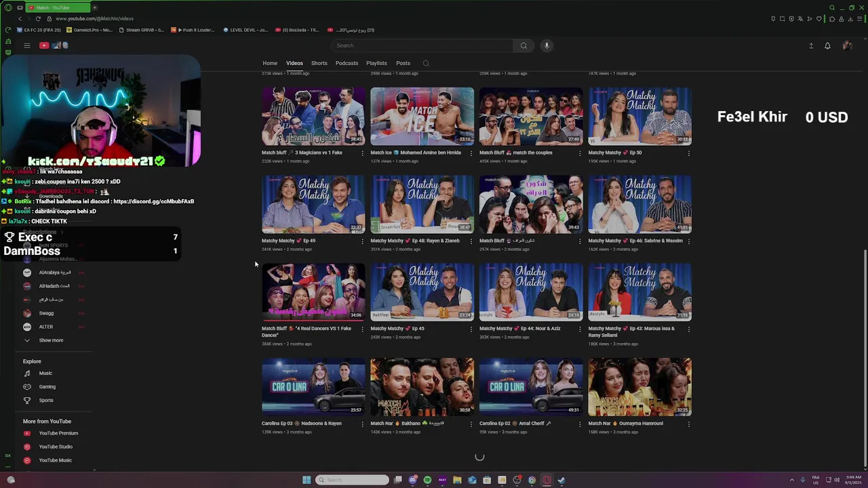Click YouTube Studio icon in sidebar
This screenshot has height=488, width=868.
click(x=27, y=447)
